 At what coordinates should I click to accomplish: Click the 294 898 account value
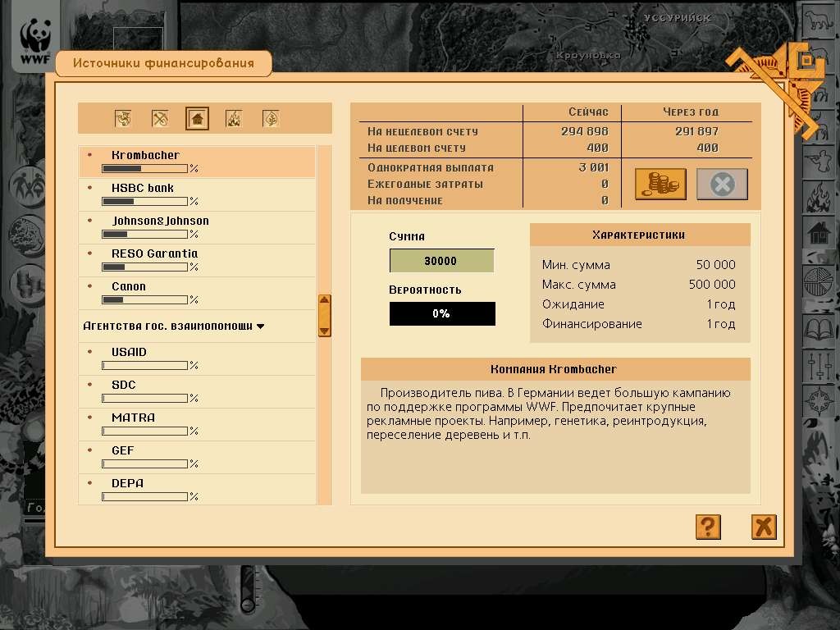[584, 131]
